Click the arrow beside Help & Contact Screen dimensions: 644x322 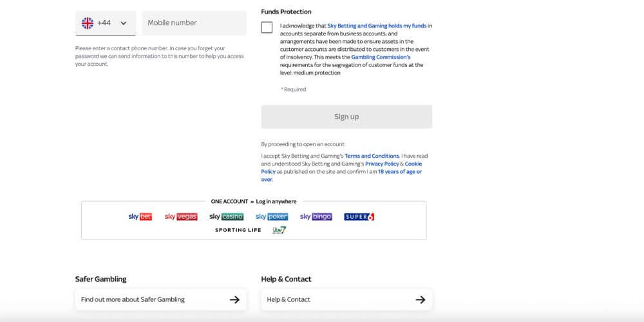pyautogui.click(x=420, y=299)
